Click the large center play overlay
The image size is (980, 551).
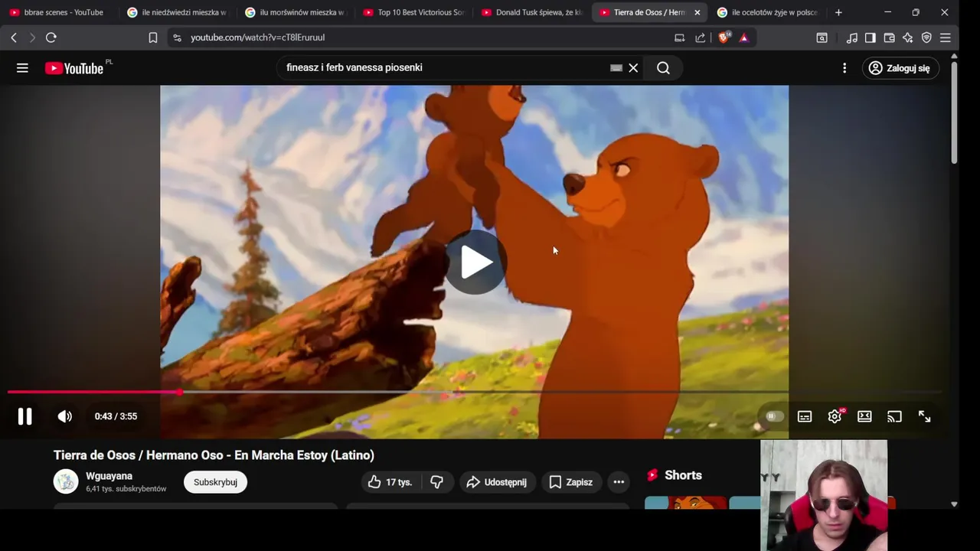tap(475, 262)
